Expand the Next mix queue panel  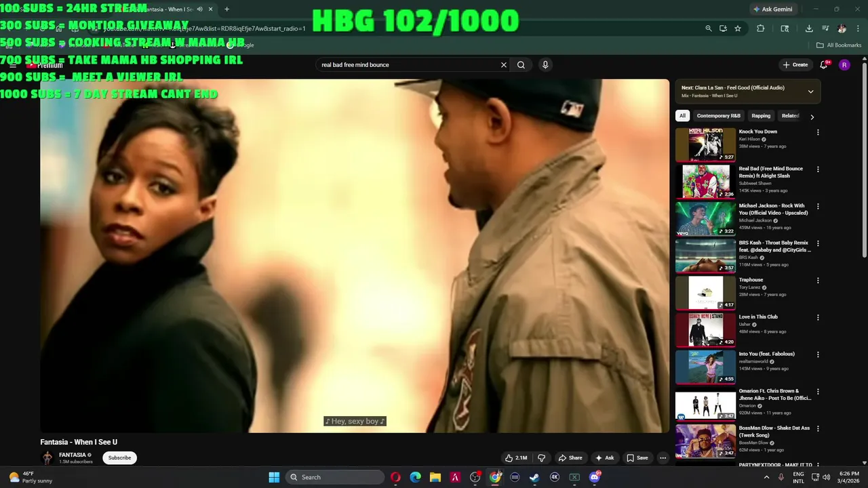pyautogui.click(x=810, y=91)
